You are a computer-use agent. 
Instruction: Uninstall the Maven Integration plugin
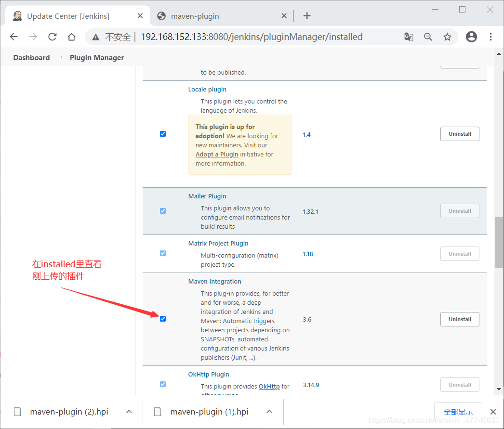460,319
